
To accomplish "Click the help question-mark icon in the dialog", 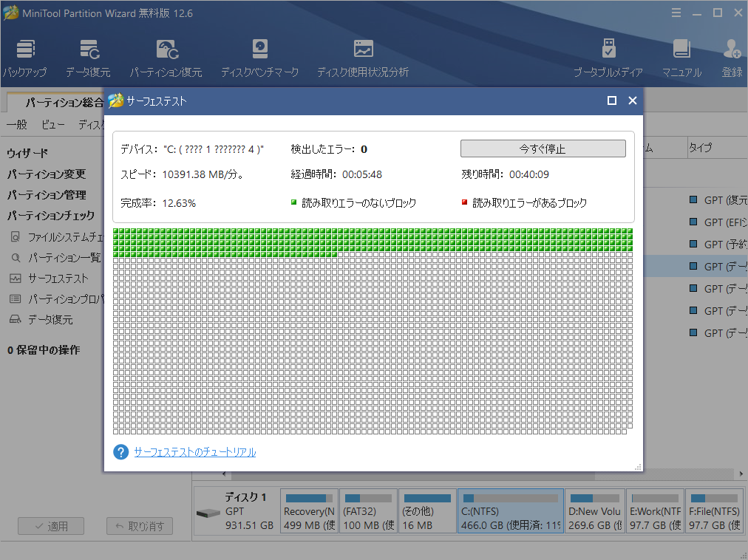I will tap(120, 451).
